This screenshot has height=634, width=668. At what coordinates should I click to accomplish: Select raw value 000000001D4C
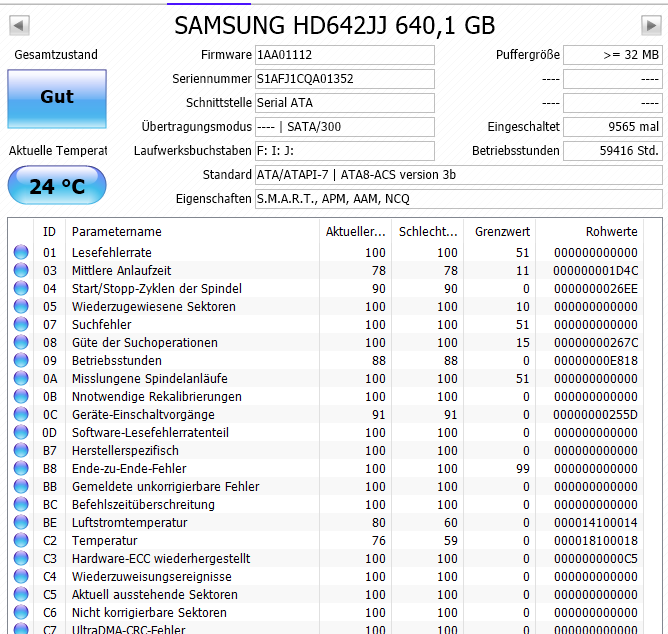click(x=595, y=271)
